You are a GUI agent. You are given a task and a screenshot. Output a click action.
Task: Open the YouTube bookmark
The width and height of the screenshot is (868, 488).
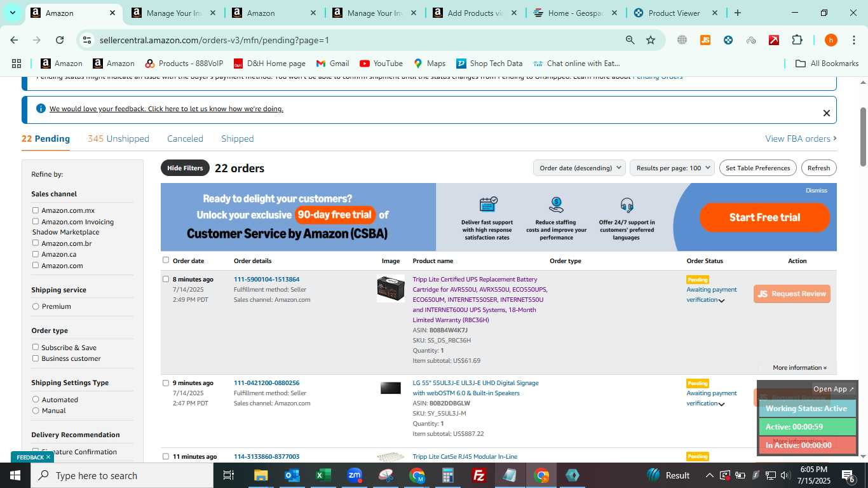point(381,64)
